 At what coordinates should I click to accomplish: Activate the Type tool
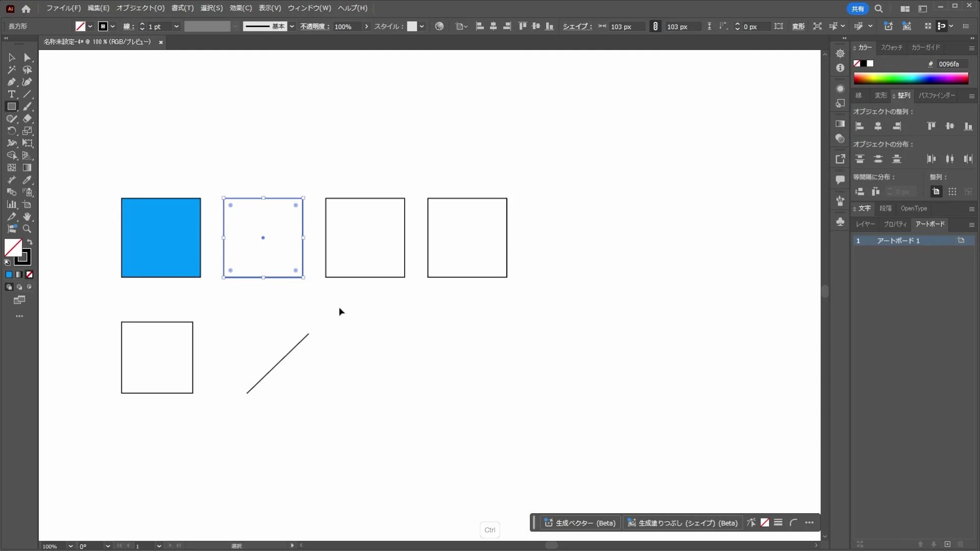(x=11, y=94)
